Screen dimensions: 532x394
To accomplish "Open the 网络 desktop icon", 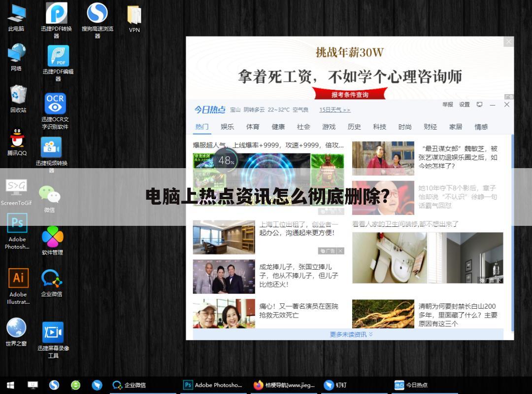I will [16, 57].
